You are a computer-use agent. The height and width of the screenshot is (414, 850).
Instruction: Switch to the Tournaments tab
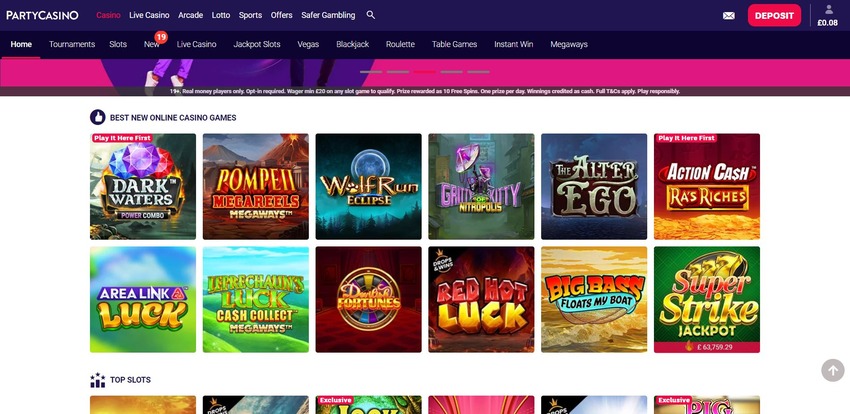click(x=72, y=44)
